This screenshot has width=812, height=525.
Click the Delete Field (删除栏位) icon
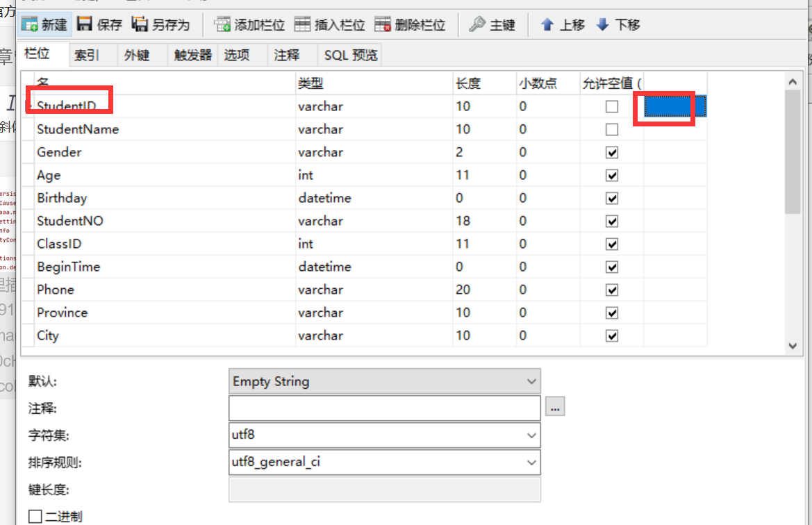coord(383,24)
